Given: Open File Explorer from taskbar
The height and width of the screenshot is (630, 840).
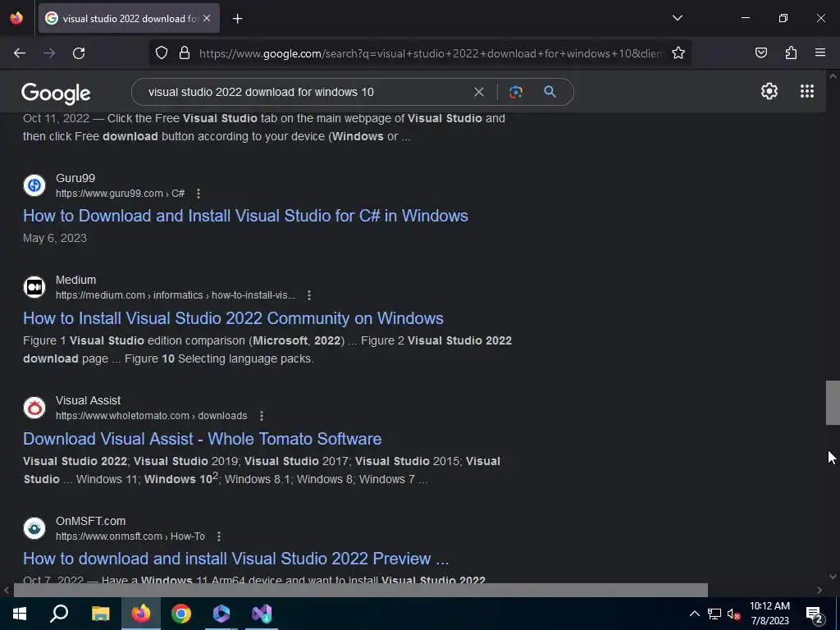Looking at the screenshot, I should [100, 614].
